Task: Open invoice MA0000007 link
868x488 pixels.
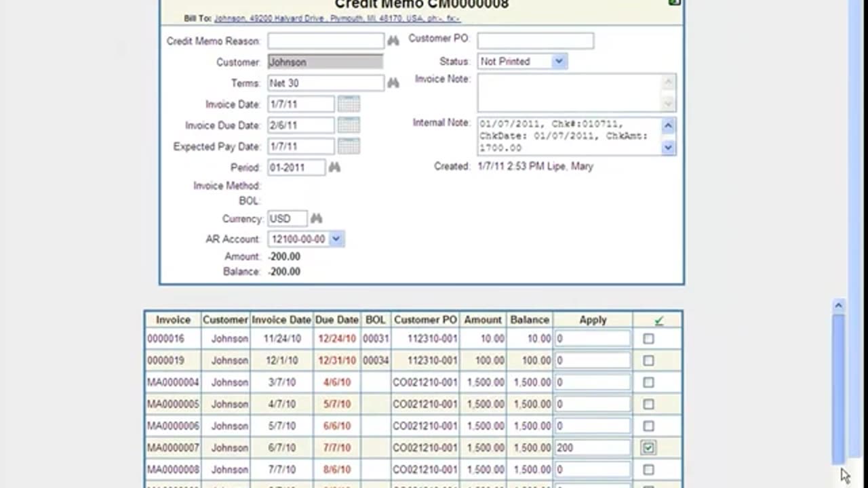Action: pyautogui.click(x=173, y=447)
